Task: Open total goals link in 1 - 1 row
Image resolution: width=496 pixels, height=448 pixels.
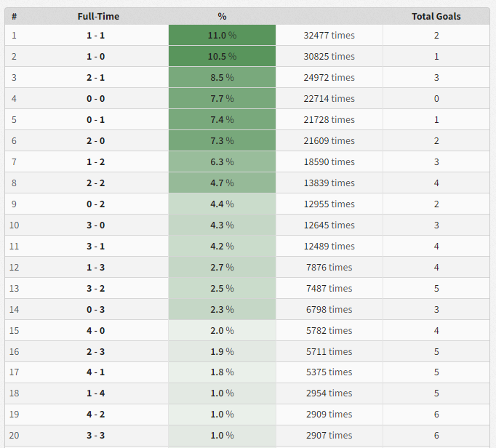Action: click(x=436, y=35)
